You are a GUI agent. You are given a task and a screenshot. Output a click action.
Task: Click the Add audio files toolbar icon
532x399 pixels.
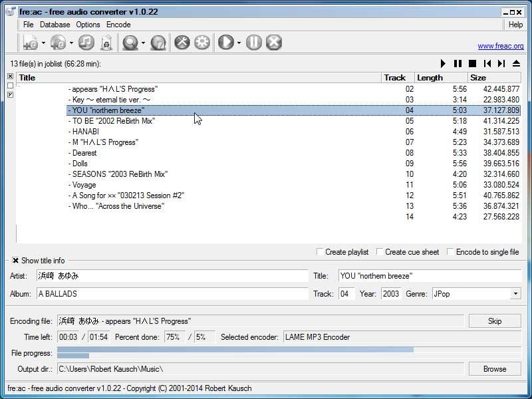(31, 43)
